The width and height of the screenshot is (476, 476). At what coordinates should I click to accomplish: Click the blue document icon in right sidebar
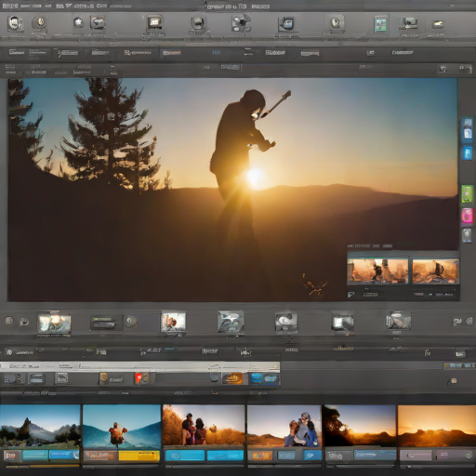467,130
